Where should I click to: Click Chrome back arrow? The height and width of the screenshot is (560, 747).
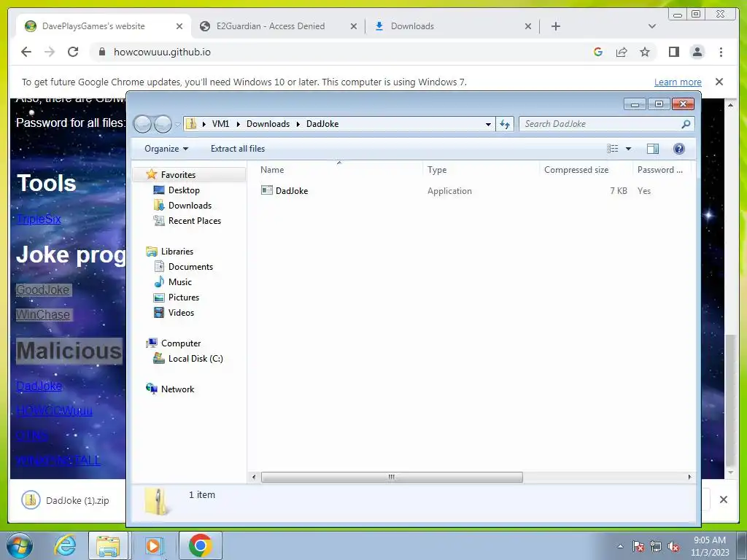tap(26, 52)
